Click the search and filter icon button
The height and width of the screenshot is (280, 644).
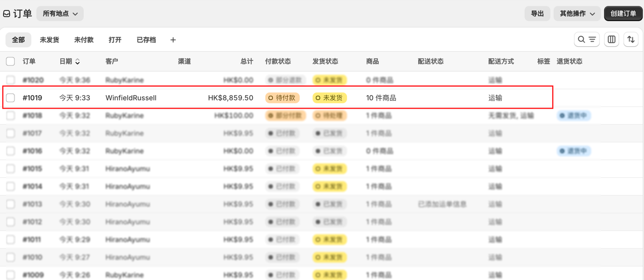[x=586, y=39]
